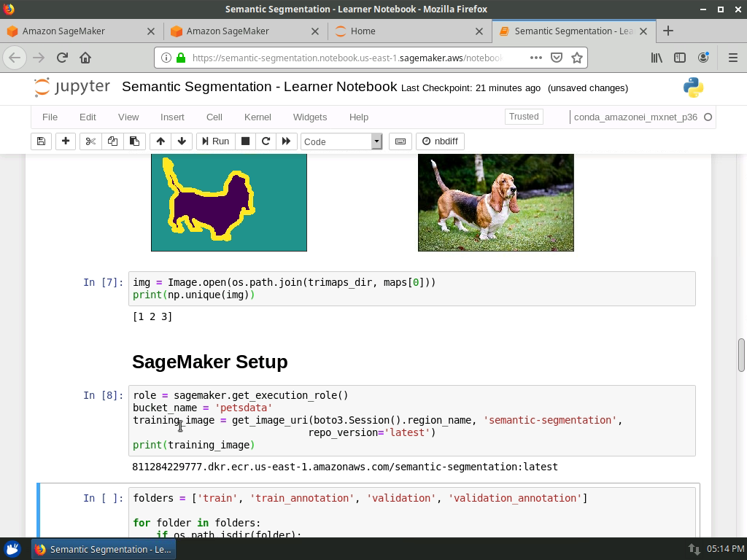Click the Firefox taskbar window button
The height and width of the screenshot is (560, 747).
104,549
